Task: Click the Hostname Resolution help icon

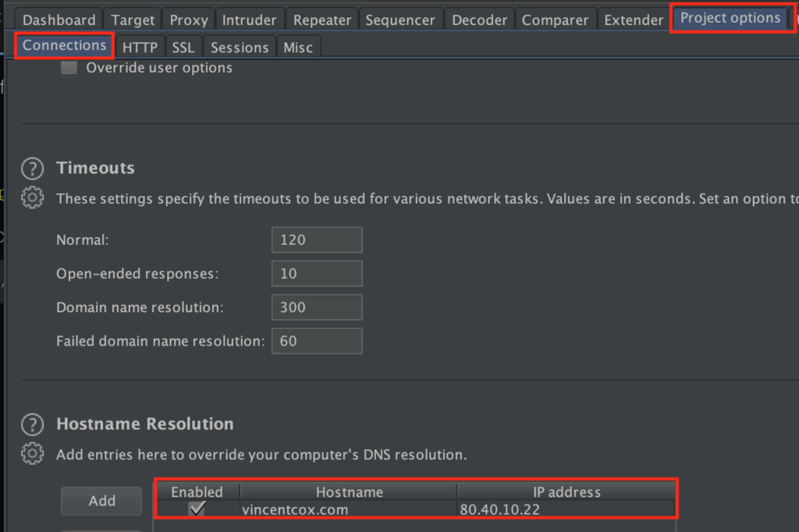Action: (x=32, y=424)
